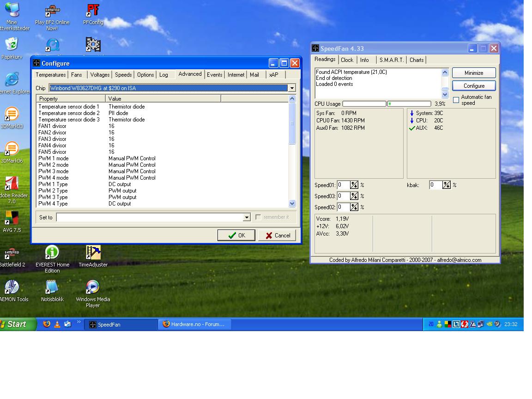Open the PFConfig desktop shortcut
Screen dimensions: 532x399
click(93, 14)
